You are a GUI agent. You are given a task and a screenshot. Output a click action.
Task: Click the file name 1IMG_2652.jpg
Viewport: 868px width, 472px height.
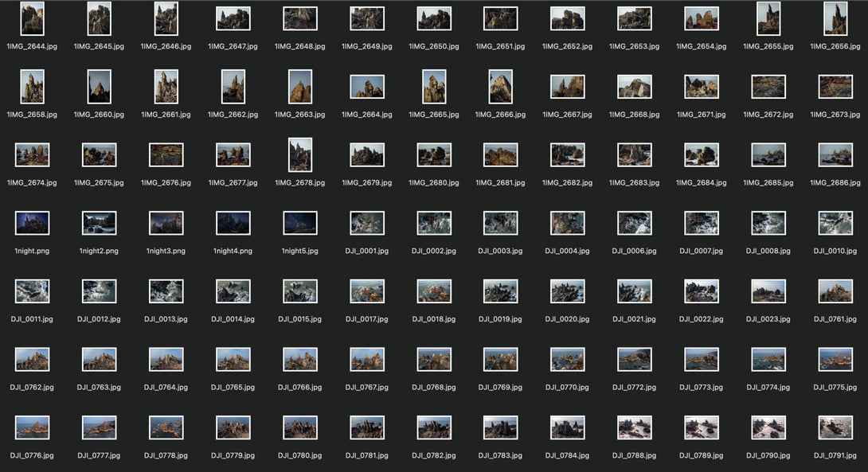click(x=568, y=46)
